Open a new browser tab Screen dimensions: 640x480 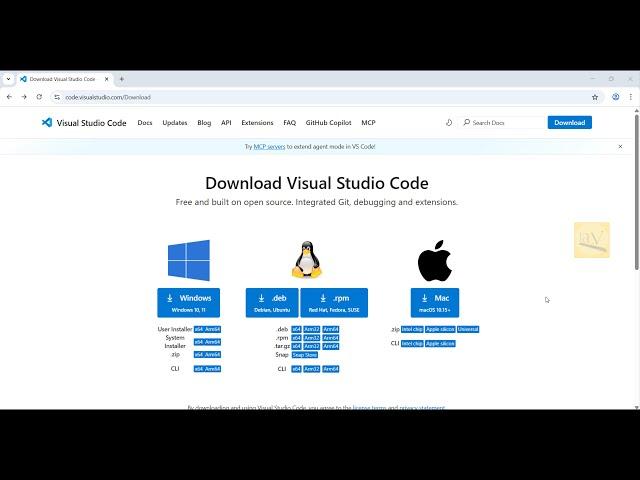point(122,79)
